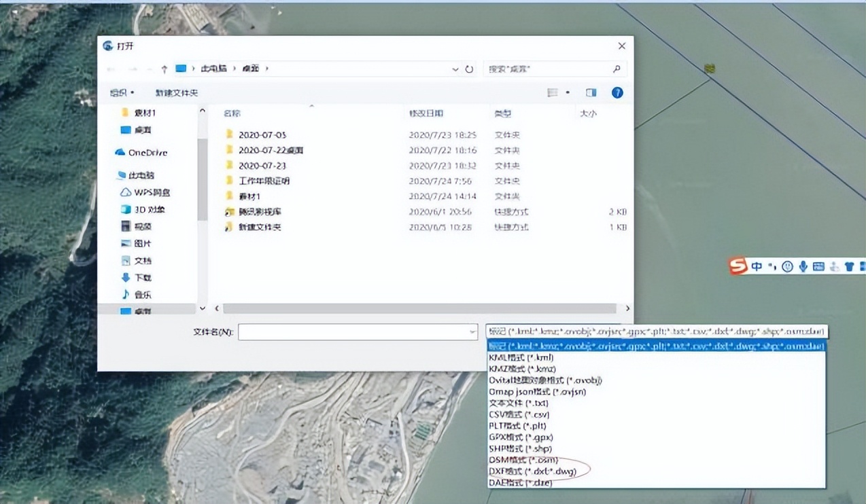Select the Sogou microphone voice input icon
This screenshot has height=504, width=866.
[x=803, y=266]
